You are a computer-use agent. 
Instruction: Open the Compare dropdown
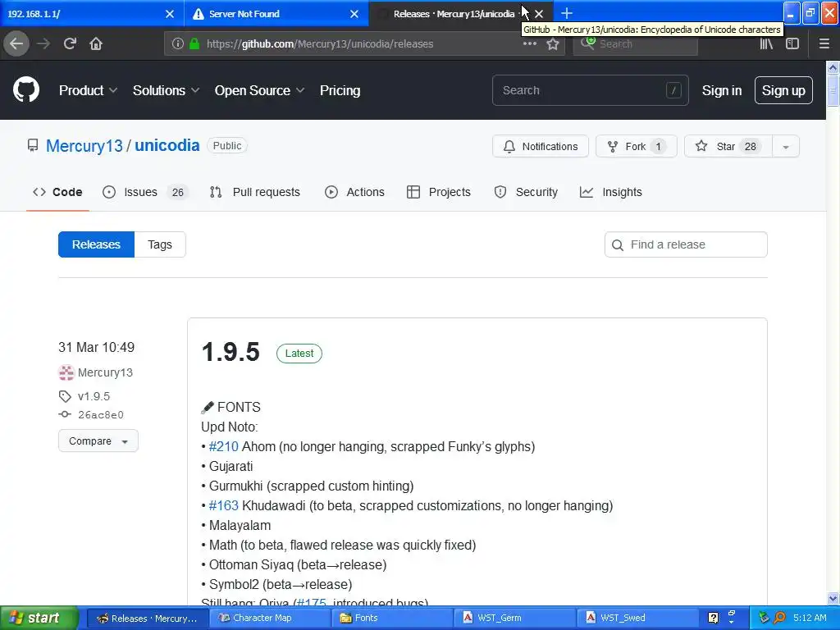(98, 441)
